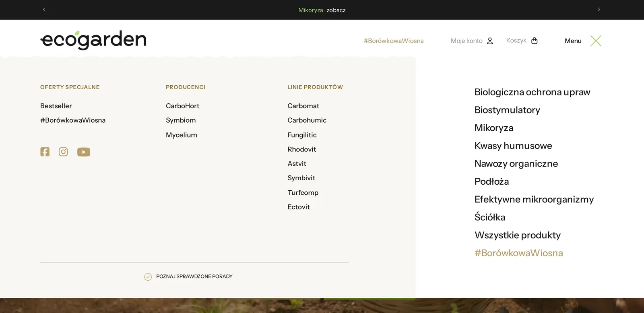Open Carbohumic product line
Image resolution: width=644 pixels, height=313 pixels.
click(307, 120)
